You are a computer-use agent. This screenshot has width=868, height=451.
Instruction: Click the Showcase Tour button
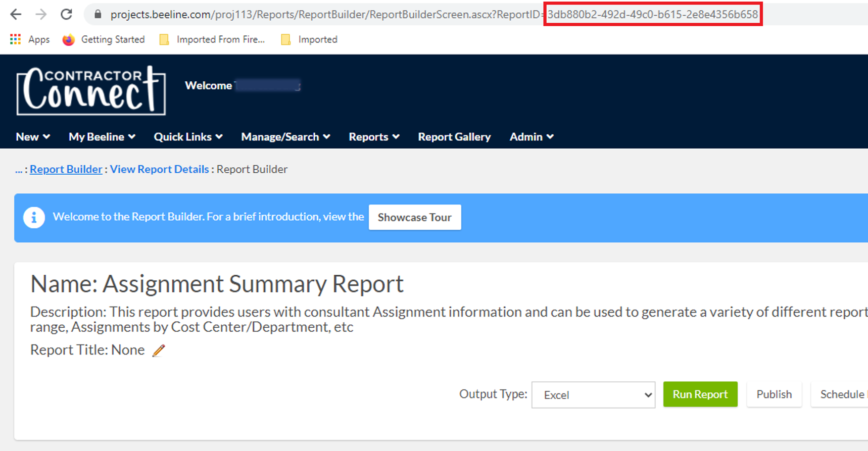point(414,217)
